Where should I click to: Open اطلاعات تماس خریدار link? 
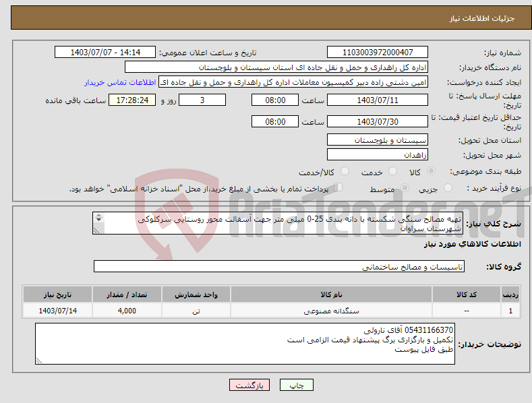[x=120, y=82]
